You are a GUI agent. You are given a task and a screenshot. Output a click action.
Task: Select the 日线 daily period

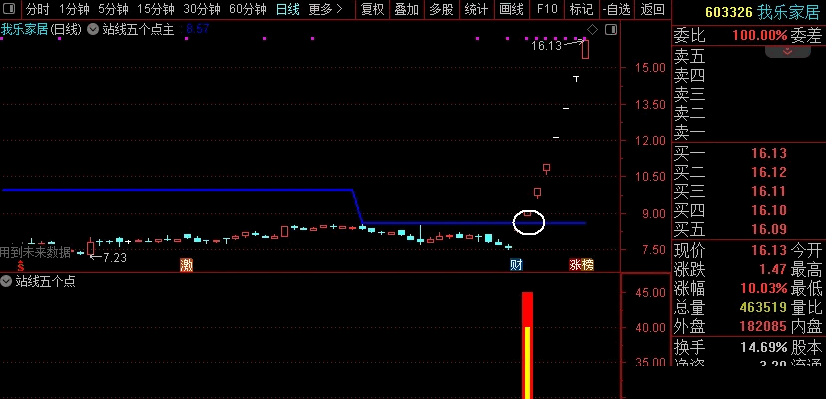point(288,9)
